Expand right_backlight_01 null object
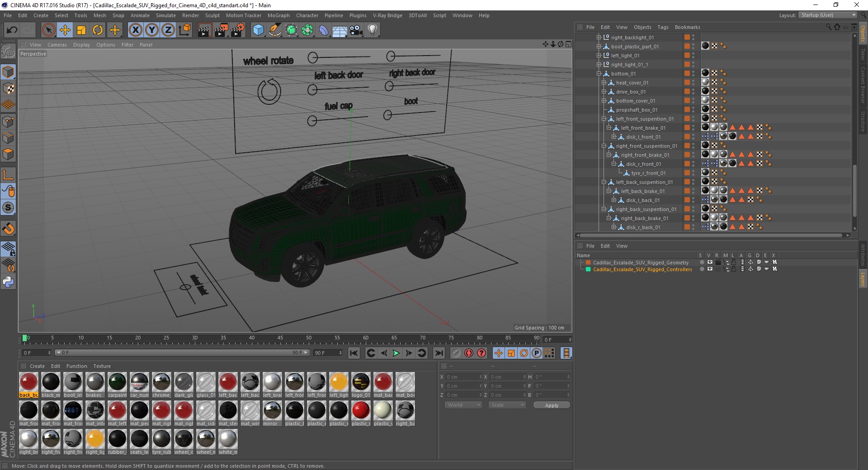 [x=599, y=38]
